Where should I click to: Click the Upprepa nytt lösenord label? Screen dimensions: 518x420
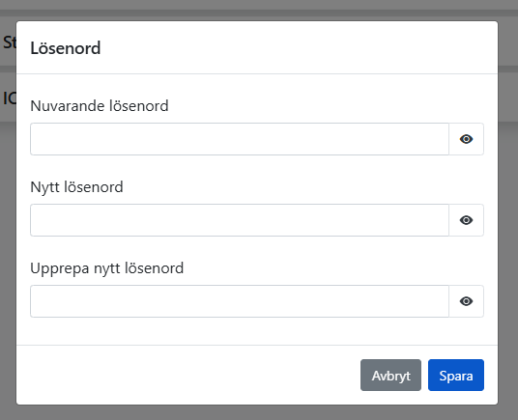point(106,268)
